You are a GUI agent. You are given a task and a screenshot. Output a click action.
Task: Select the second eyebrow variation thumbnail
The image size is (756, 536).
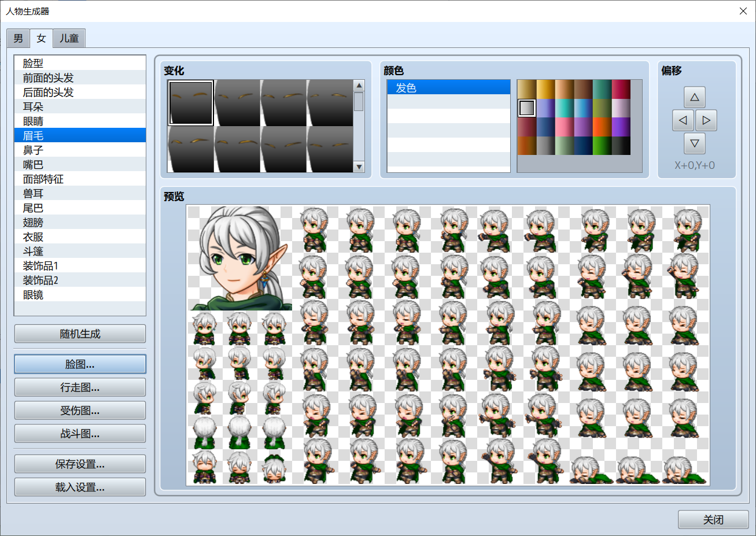click(x=237, y=103)
